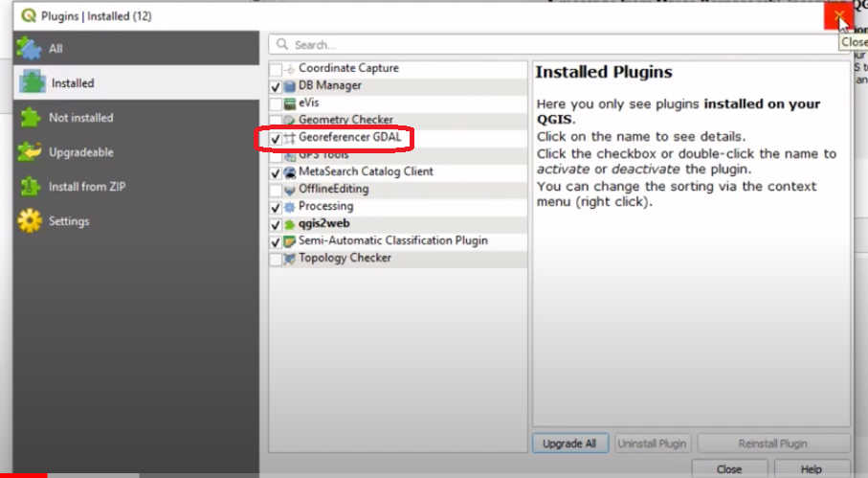Click the DB Manager database icon
Image resolution: width=868 pixels, height=478 pixels.
(290, 86)
